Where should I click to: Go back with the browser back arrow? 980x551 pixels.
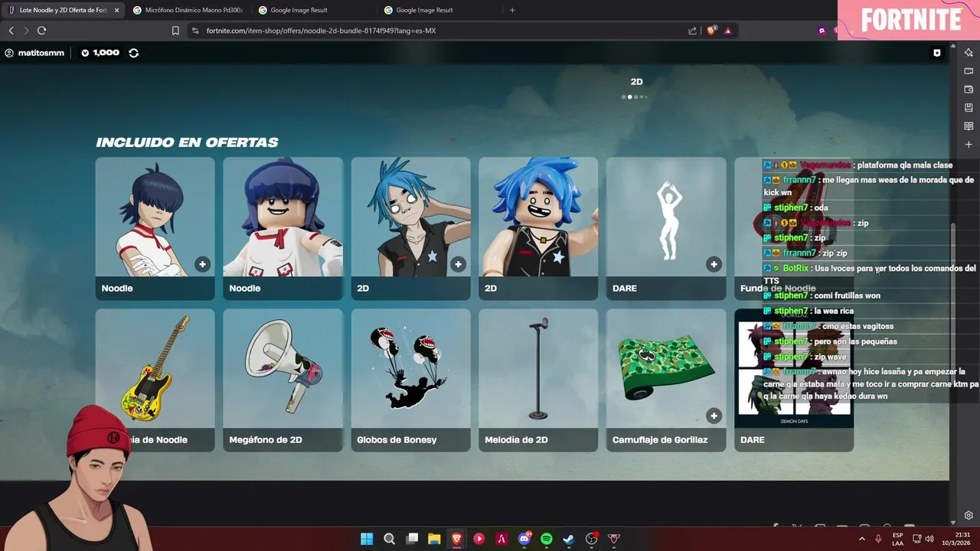[x=11, y=31]
